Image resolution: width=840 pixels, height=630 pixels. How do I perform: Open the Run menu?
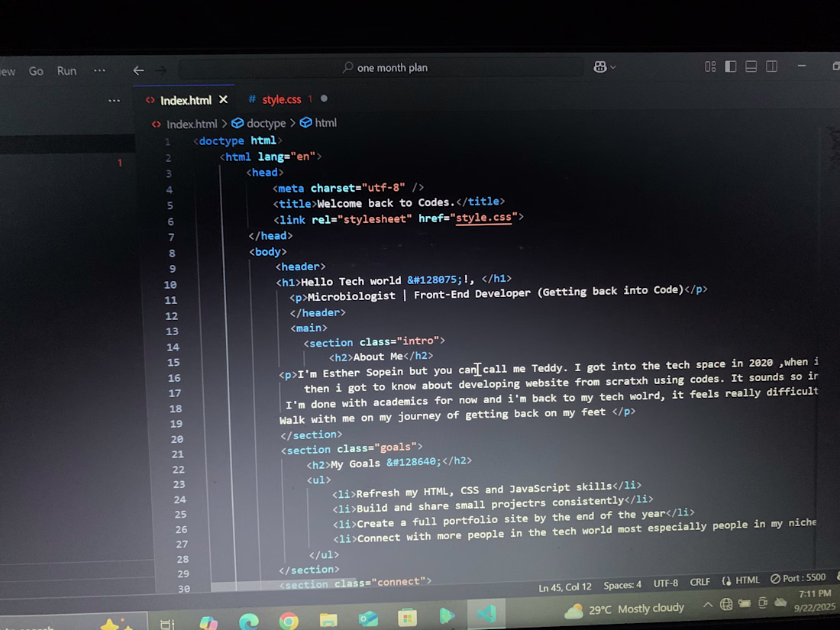[x=67, y=71]
